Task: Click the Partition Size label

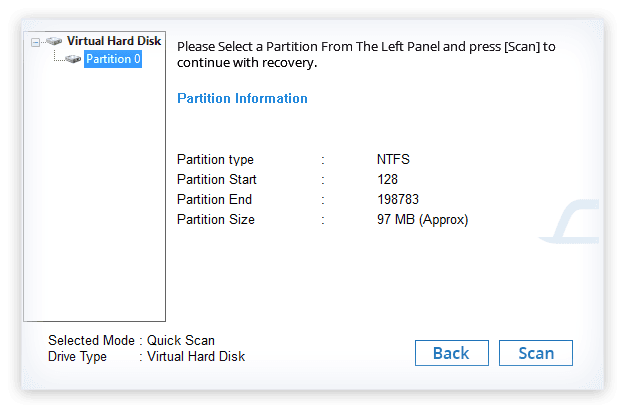Action: point(216,219)
